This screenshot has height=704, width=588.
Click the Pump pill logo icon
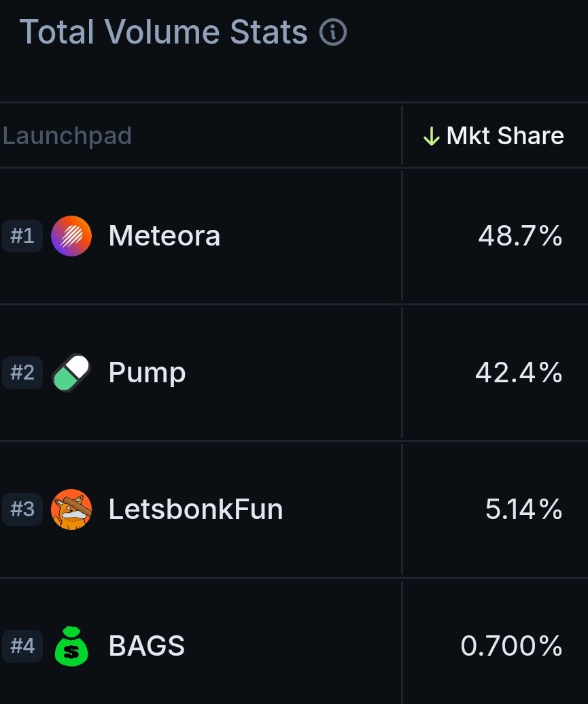coord(71,373)
